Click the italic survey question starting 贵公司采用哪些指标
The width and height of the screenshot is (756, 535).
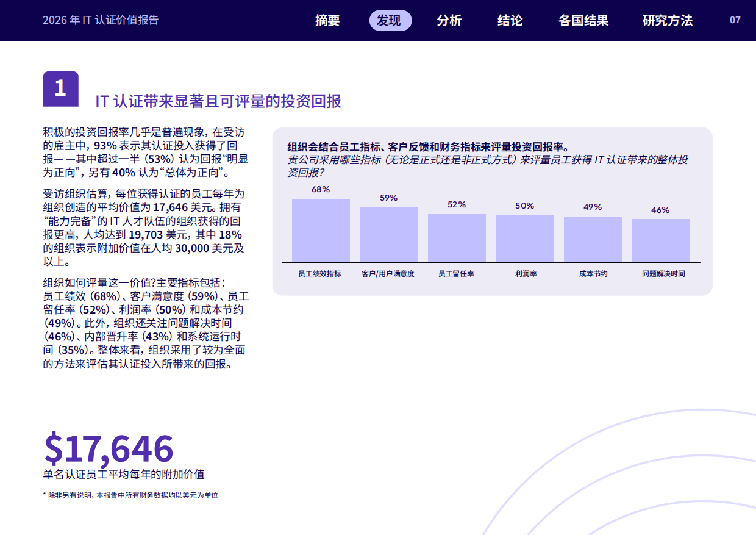click(488, 166)
